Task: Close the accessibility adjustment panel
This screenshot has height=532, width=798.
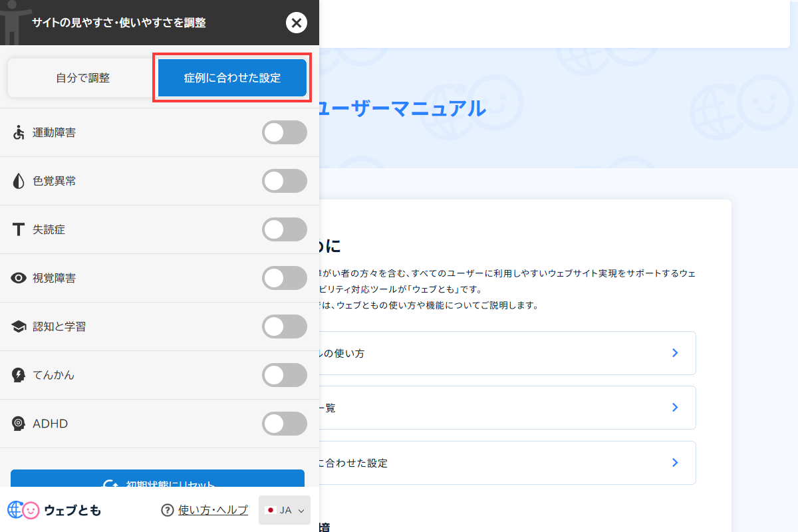Action: tap(297, 22)
